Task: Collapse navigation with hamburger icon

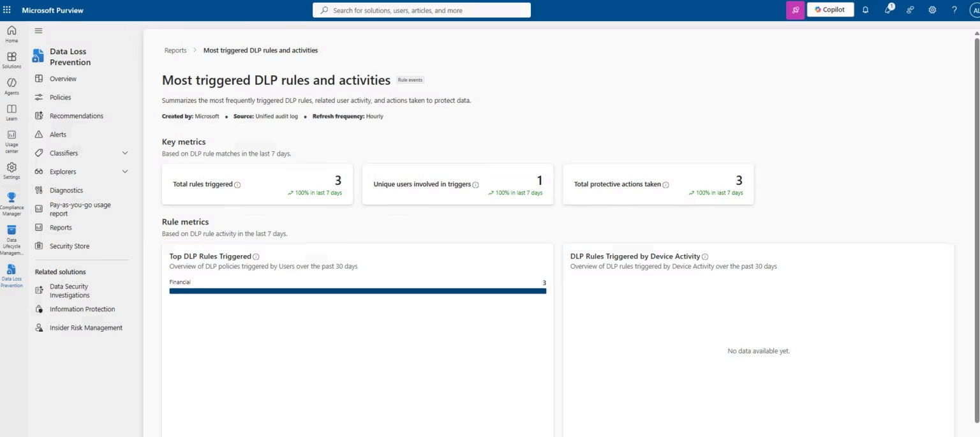Action: click(x=38, y=31)
